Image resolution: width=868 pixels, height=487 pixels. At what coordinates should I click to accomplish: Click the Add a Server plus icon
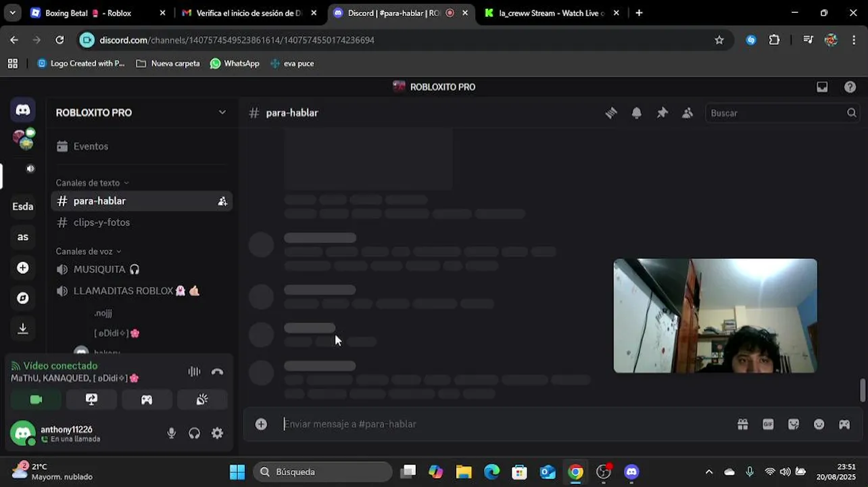coord(23,268)
